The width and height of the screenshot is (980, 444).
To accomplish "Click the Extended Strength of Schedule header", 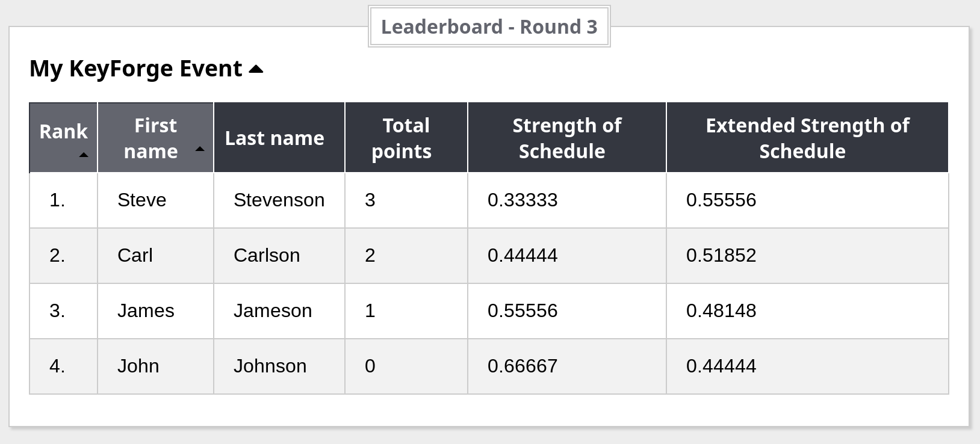I will 807,138.
